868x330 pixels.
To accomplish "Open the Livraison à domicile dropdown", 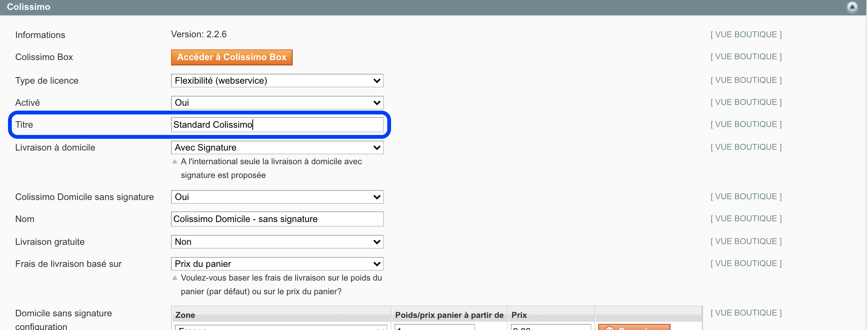I will point(277,148).
